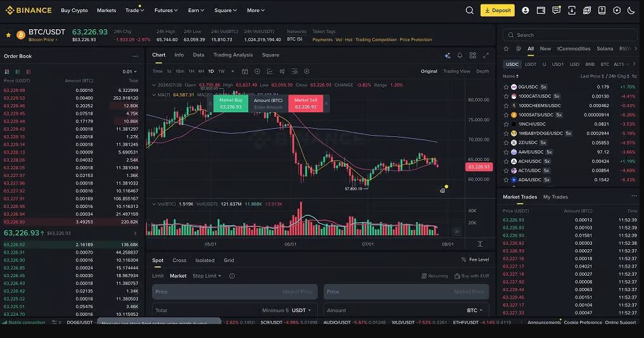Swap Last Price column display arrows
Screen dimensions: 644x338
635,76
